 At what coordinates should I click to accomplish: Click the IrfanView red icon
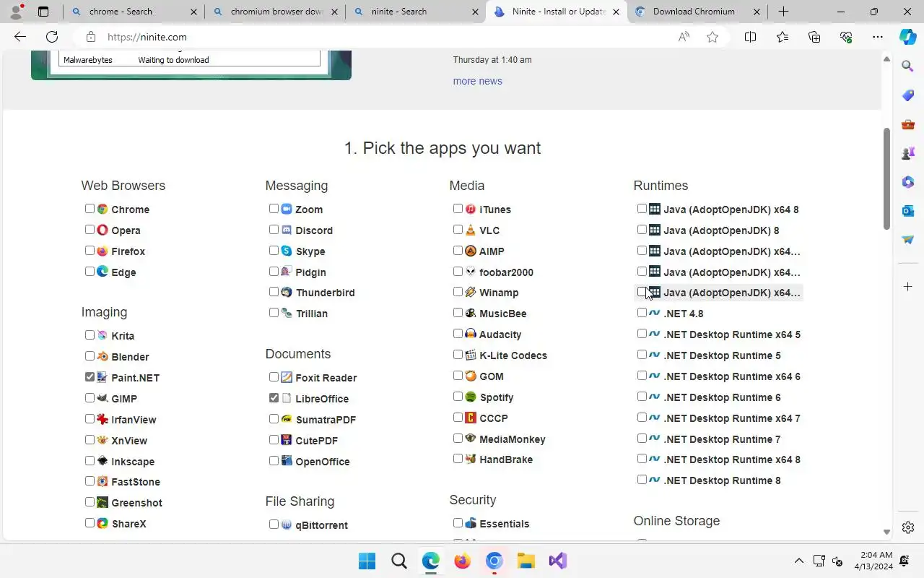coord(103,419)
